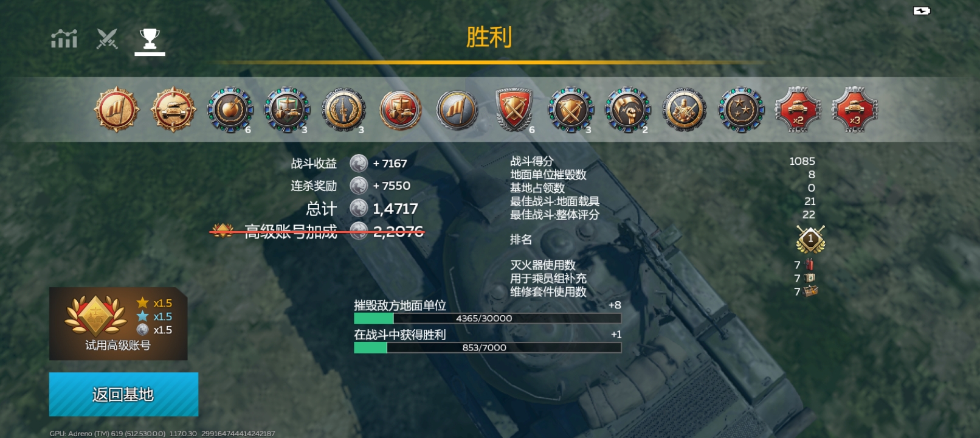Select the soldier figure medal

coord(684,110)
